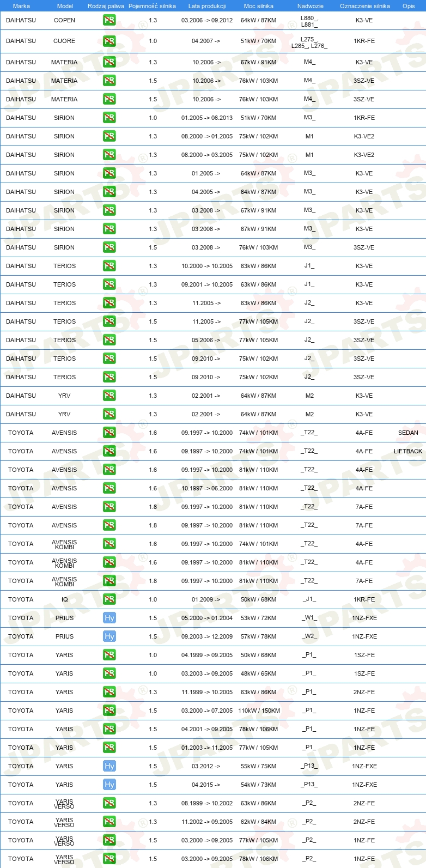Click fuel icon for YARIS VERSO 78kW / 106KM

109,859
